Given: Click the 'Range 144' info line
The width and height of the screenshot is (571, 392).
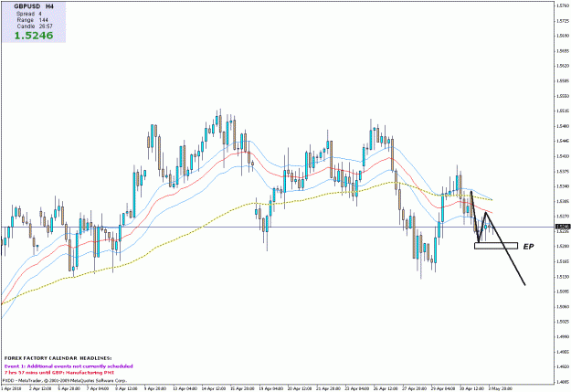Looking at the screenshot, I should click(32, 20).
